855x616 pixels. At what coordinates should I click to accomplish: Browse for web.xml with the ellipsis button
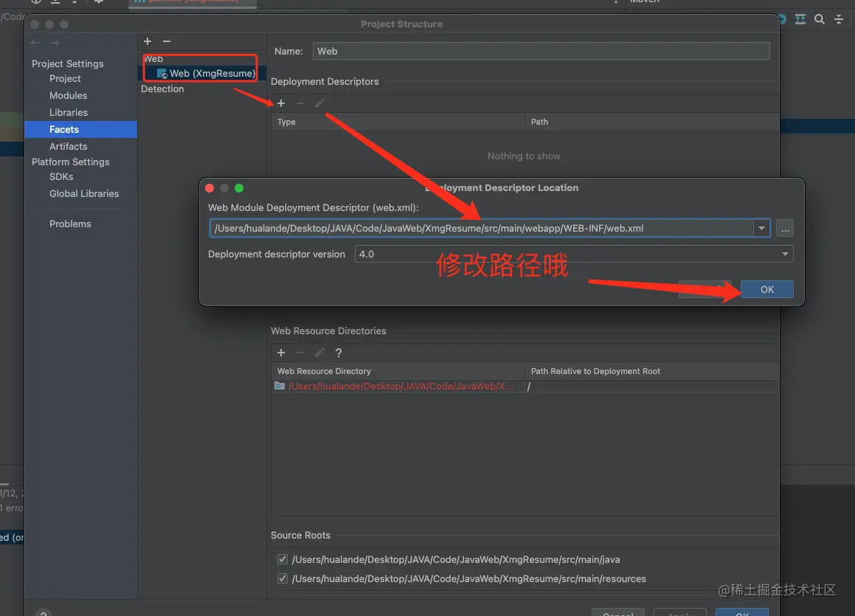click(785, 229)
